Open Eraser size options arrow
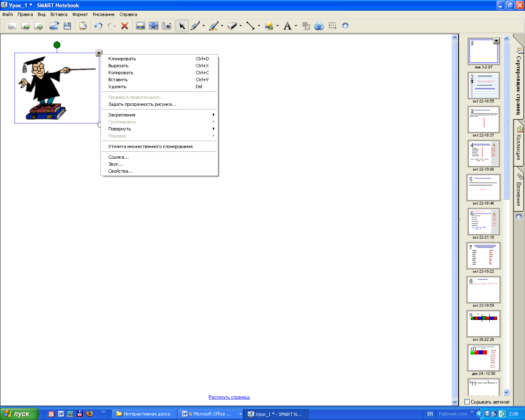 240,26
